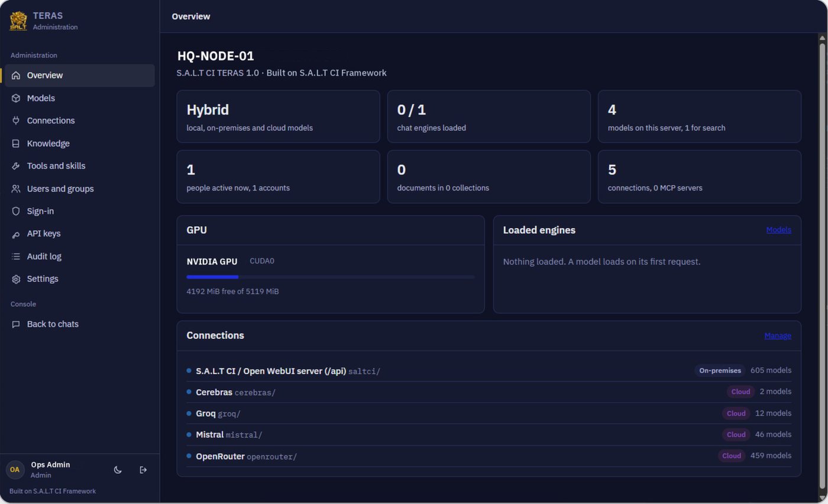Click the status dot beside OpenRouter
Image resolution: width=828 pixels, height=504 pixels.
(189, 456)
